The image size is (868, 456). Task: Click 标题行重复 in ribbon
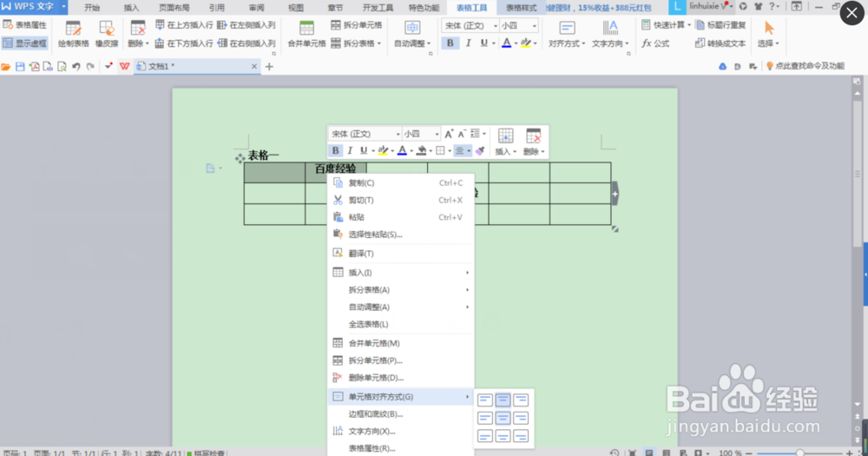[x=720, y=25]
